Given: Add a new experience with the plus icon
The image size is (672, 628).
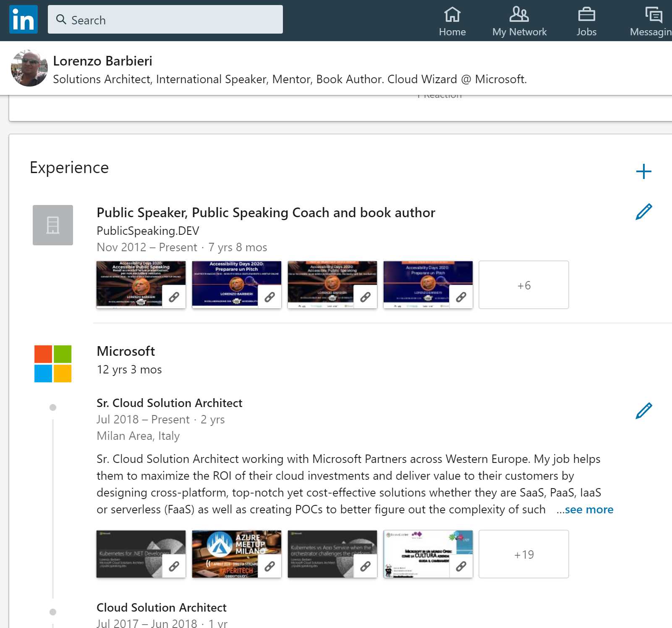Looking at the screenshot, I should tap(643, 171).
